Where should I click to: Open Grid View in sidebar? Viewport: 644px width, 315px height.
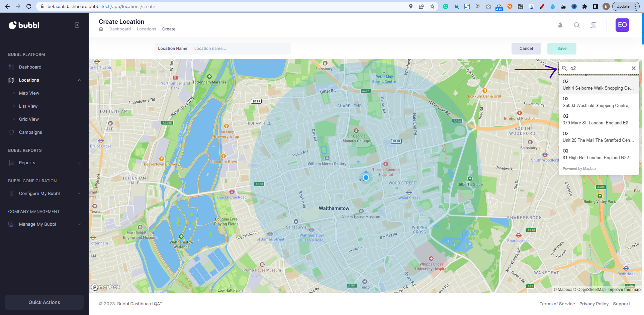click(29, 119)
